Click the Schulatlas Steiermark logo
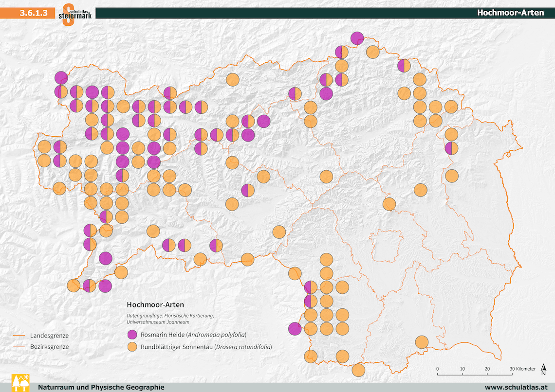The width and height of the screenshot is (555, 392). [x=74, y=14]
